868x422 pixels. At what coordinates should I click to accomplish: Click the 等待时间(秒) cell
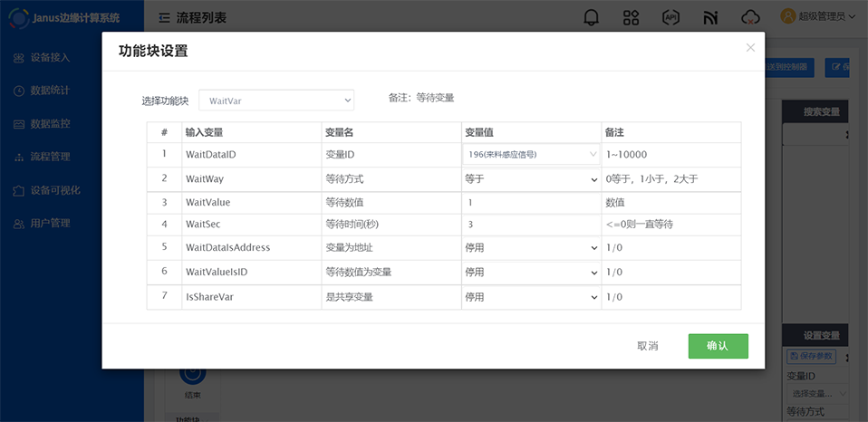pyautogui.click(x=391, y=225)
